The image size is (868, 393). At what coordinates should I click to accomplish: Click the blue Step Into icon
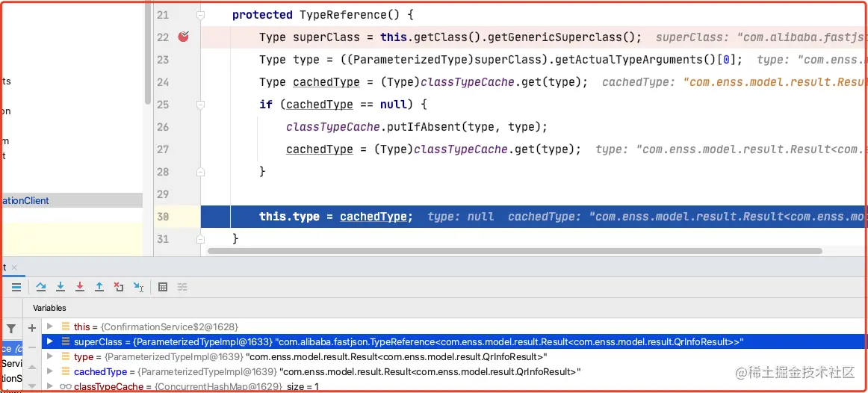click(61, 287)
